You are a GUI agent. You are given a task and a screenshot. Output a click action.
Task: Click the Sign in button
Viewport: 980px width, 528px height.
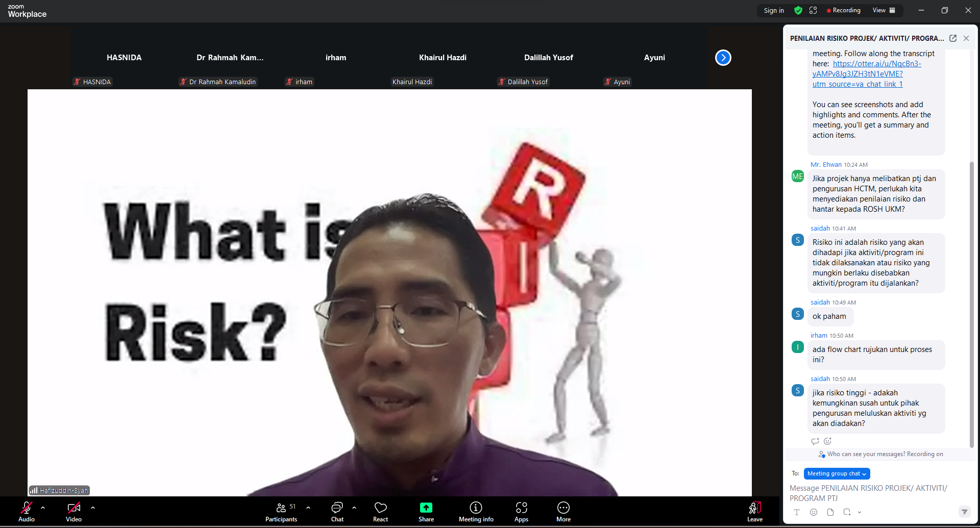pos(774,10)
